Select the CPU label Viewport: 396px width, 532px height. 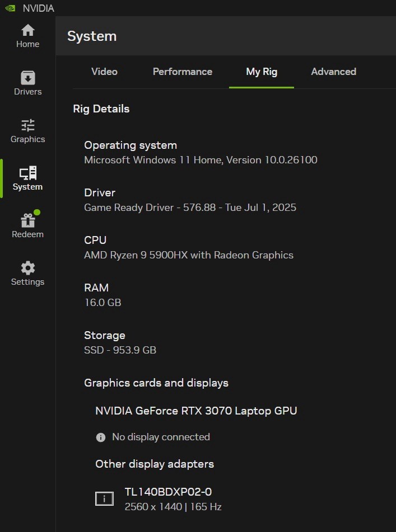(x=95, y=240)
